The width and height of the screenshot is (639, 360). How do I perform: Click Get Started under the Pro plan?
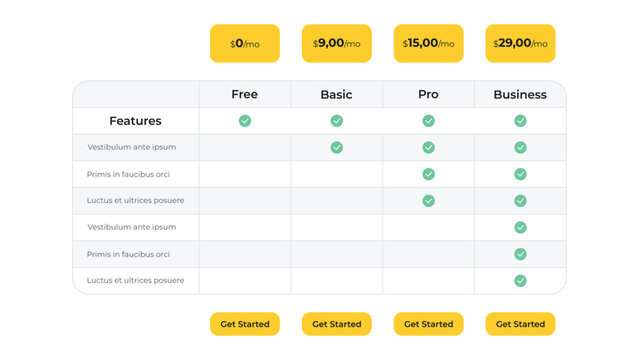tap(428, 324)
